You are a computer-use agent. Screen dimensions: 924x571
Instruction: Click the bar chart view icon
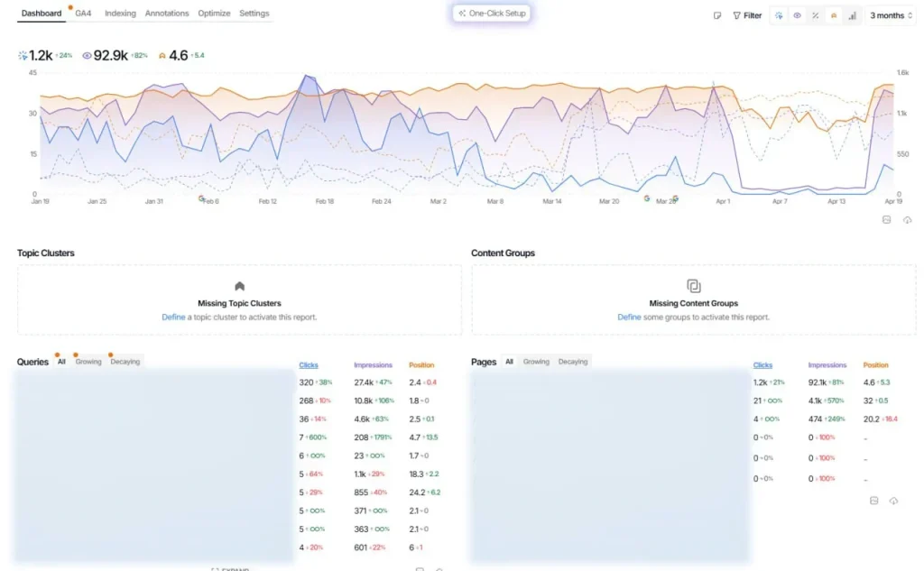[x=851, y=15]
